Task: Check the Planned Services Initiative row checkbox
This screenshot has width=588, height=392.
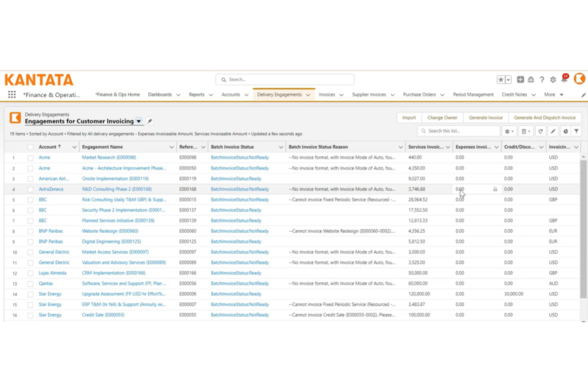Action: point(30,221)
